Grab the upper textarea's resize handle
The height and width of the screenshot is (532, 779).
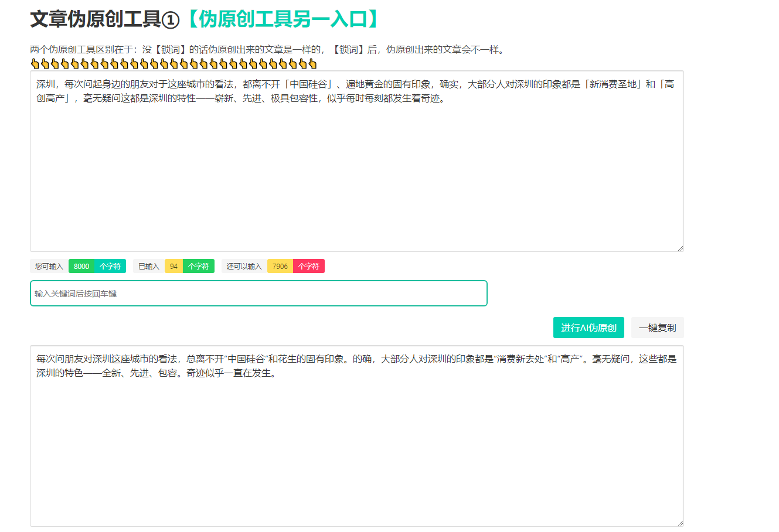(x=680, y=248)
